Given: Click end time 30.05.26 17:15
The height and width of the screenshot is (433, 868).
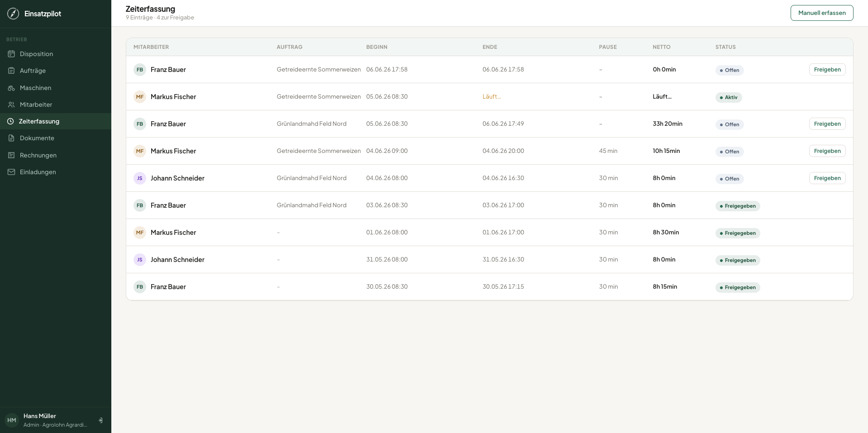Looking at the screenshot, I should click(x=503, y=287).
